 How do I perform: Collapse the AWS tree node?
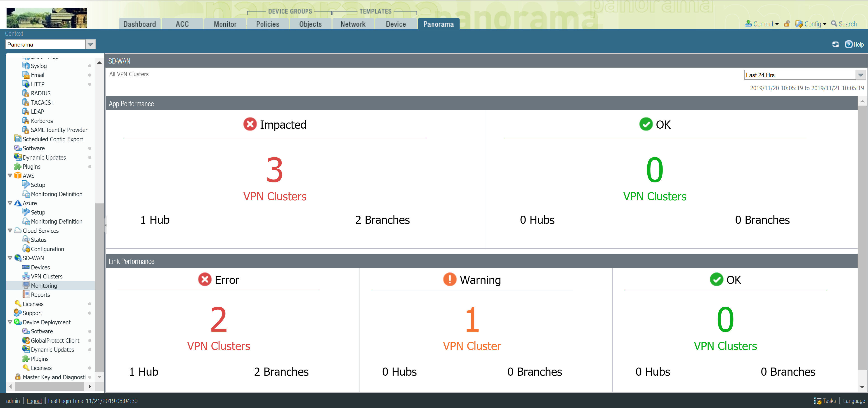10,176
